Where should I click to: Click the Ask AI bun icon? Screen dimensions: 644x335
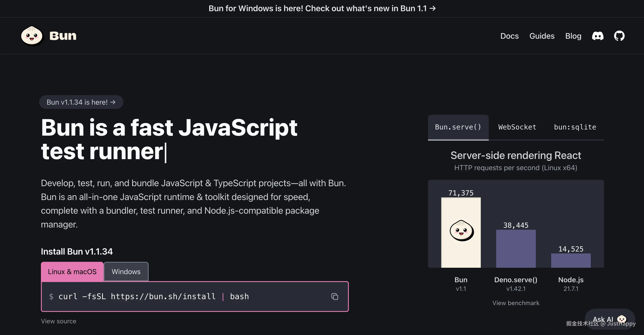point(622,319)
